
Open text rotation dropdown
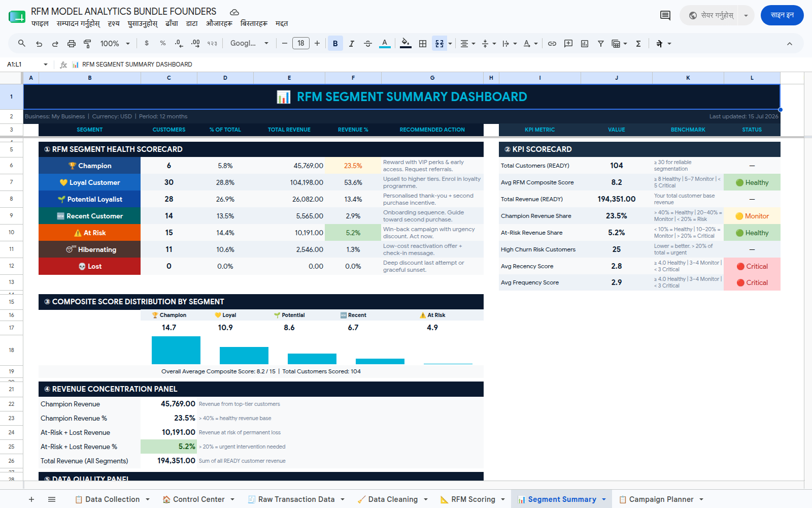530,44
